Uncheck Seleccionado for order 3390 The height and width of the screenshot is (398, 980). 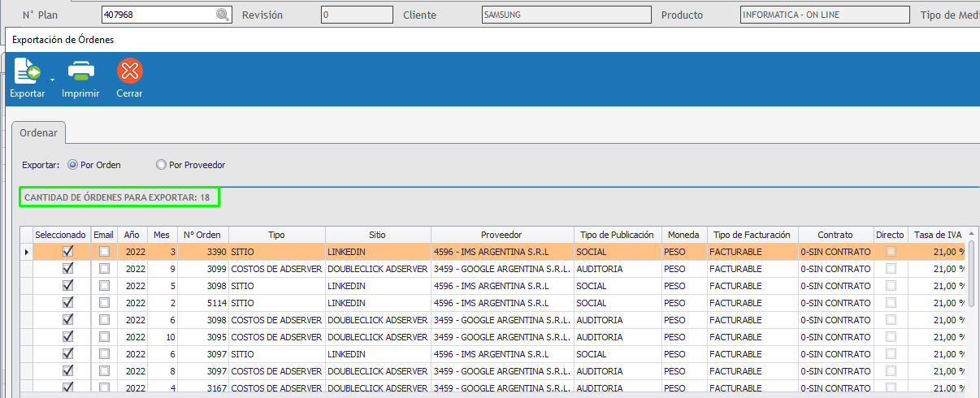pyautogui.click(x=68, y=252)
